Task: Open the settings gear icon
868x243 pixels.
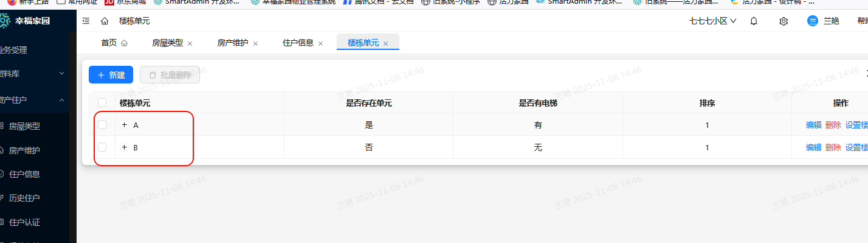Action: click(784, 21)
